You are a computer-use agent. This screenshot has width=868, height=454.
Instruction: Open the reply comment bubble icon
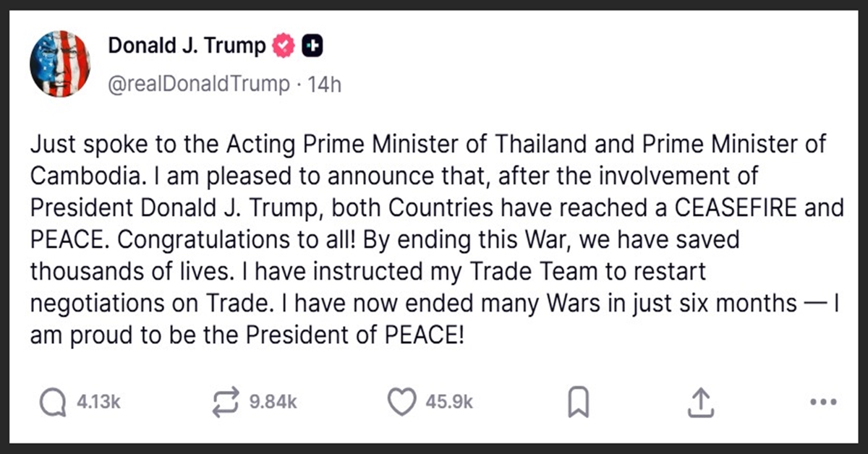52,403
